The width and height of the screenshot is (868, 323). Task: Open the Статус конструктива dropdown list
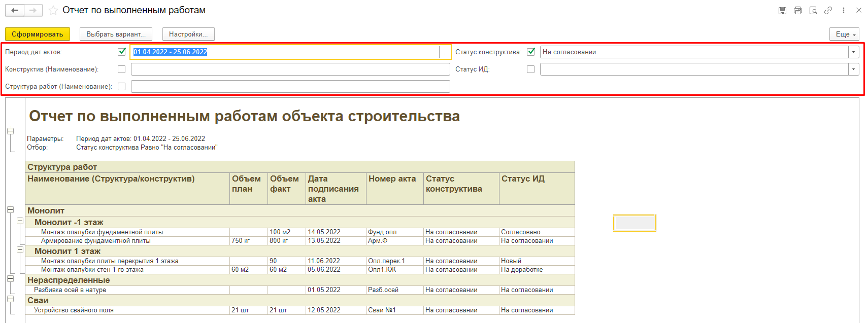(853, 52)
